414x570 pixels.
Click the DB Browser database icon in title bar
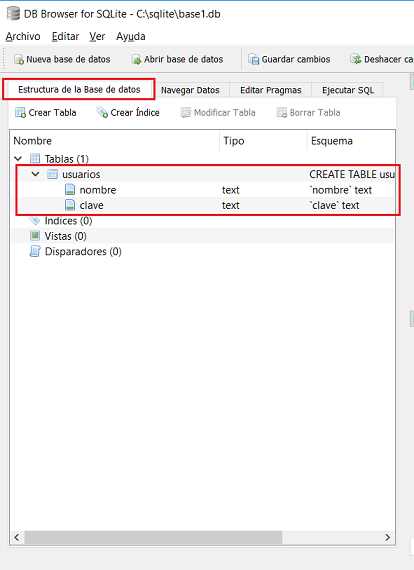click(x=13, y=14)
